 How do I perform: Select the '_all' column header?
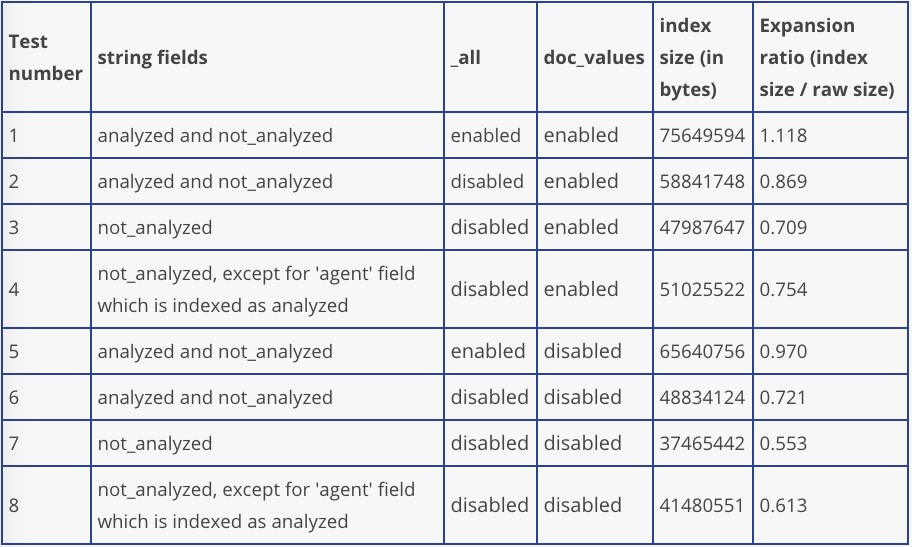pyautogui.click(x=466, y=58)
